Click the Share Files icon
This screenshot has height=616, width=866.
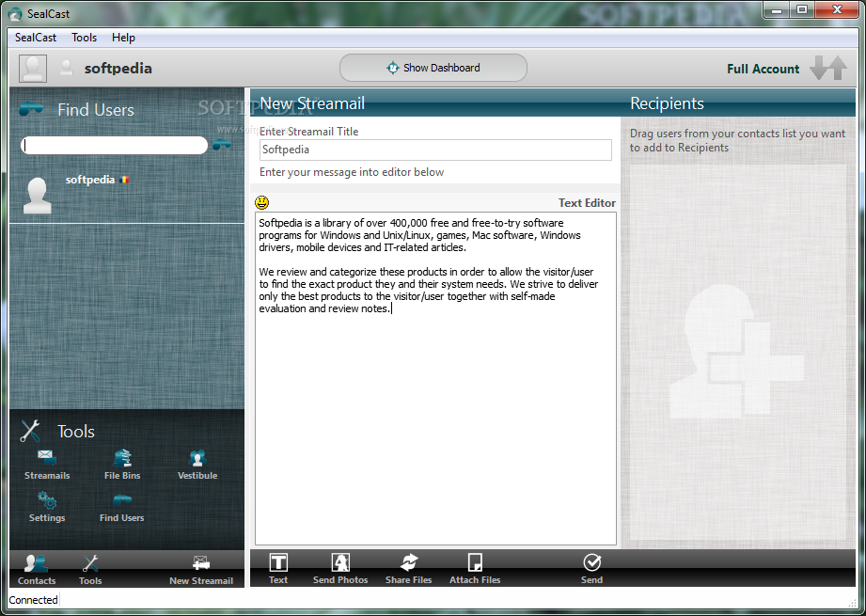[x=409, y=562]
